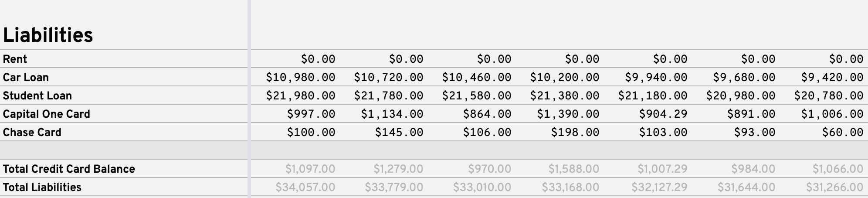Select the Total Liabilities row label
This screenshot has height=198, width=868.
coord(42,187)
